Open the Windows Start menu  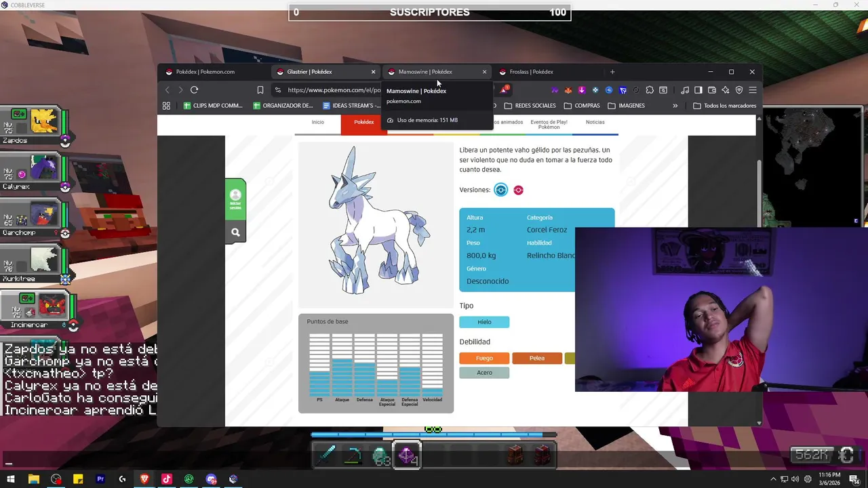tap(11, 479)
